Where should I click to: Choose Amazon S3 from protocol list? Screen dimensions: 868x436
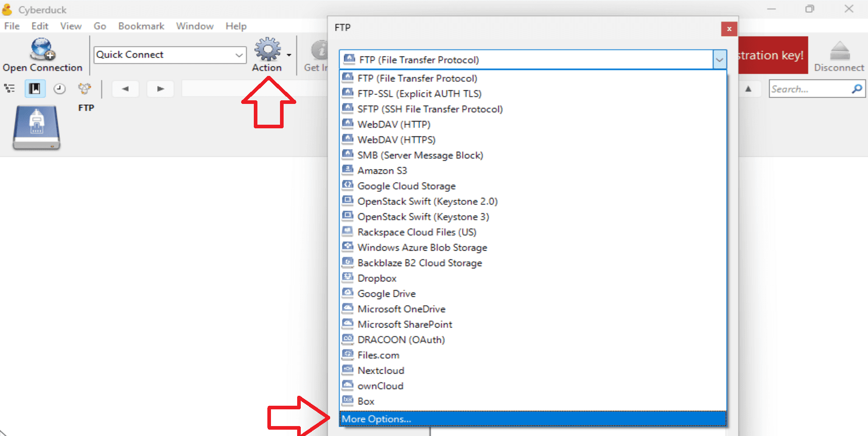coord(382,170)
